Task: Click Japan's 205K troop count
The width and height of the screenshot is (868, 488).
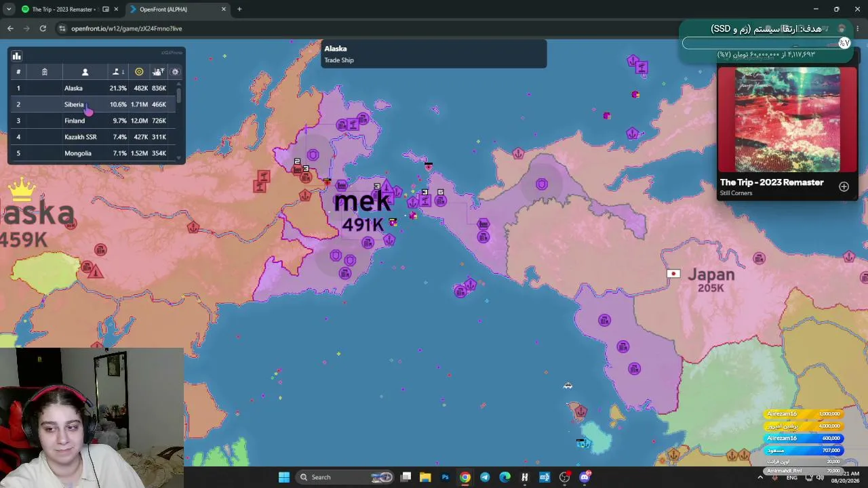Action: 711,288
